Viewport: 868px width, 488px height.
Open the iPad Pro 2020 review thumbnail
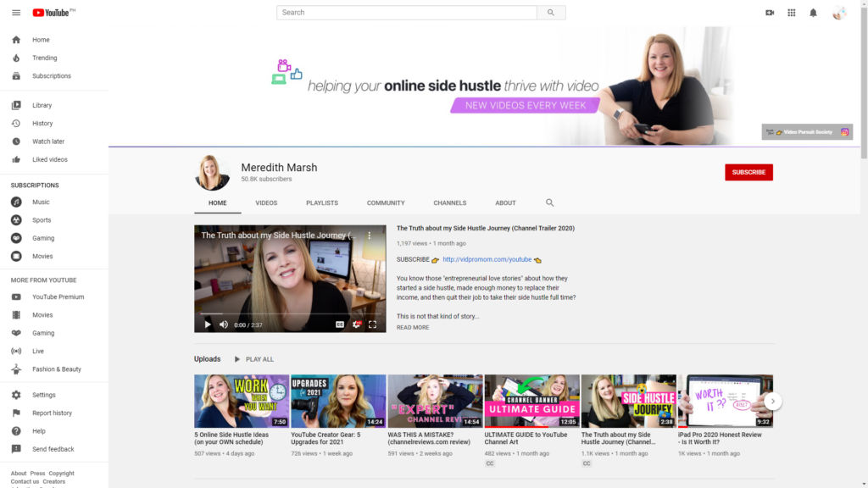(x=726, y=401)
